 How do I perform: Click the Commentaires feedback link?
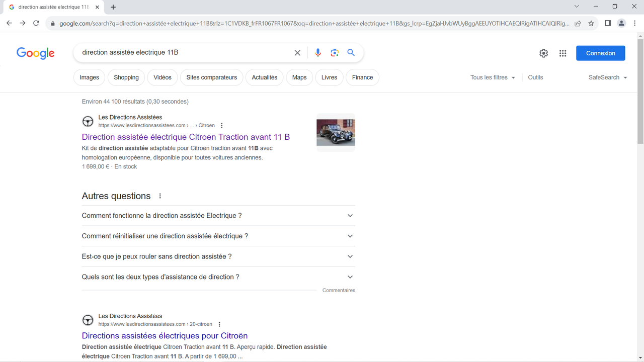(339, 290)
